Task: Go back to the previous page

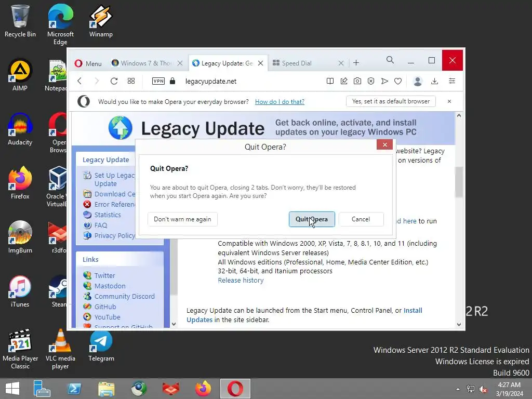Action: pyautogui.click(x=79, y=81)
